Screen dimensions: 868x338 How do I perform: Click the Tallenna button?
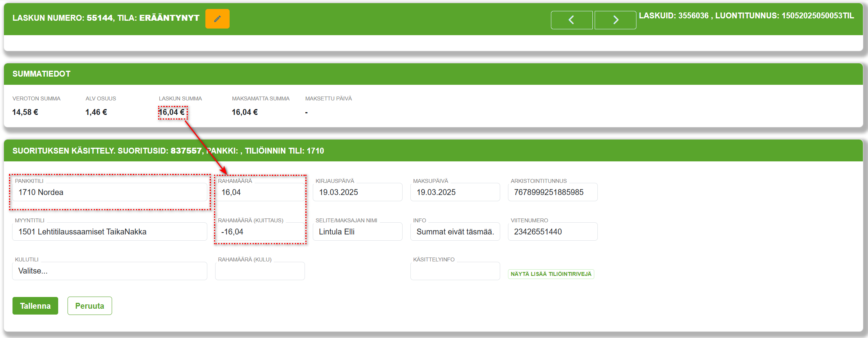point(35,306)
